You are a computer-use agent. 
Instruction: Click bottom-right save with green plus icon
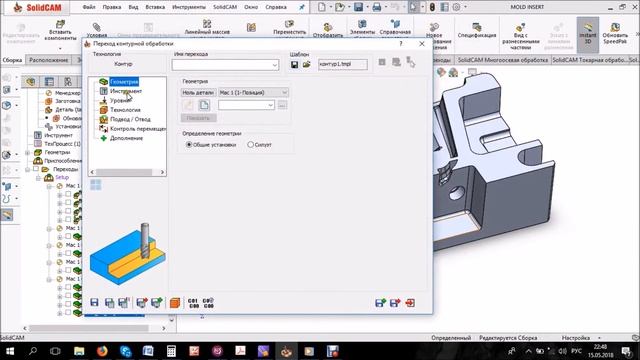coord(380,302)
